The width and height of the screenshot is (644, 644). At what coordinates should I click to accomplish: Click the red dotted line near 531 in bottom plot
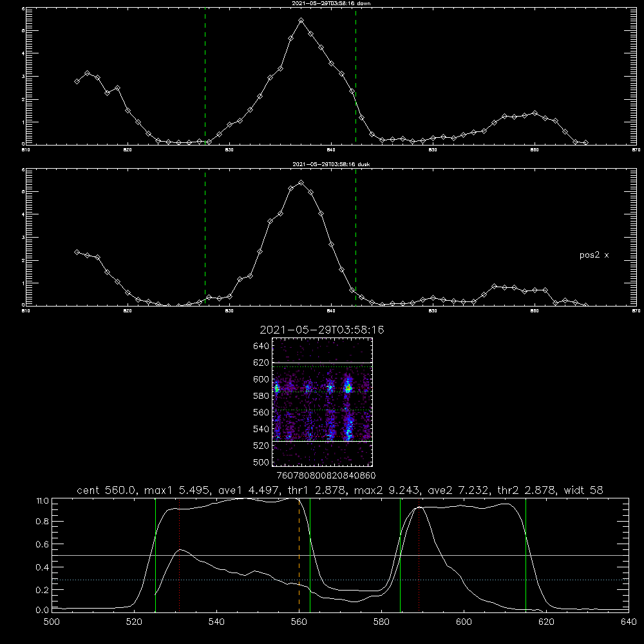(180, 555)
